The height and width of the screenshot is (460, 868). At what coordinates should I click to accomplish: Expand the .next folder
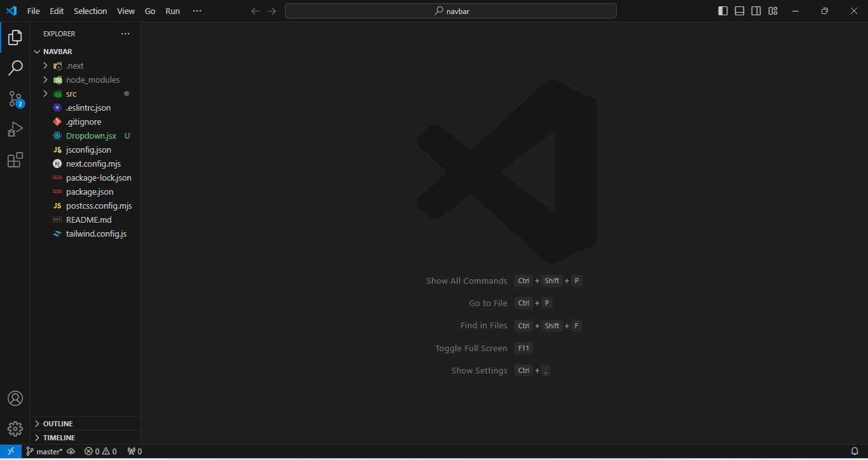(85, 66)
